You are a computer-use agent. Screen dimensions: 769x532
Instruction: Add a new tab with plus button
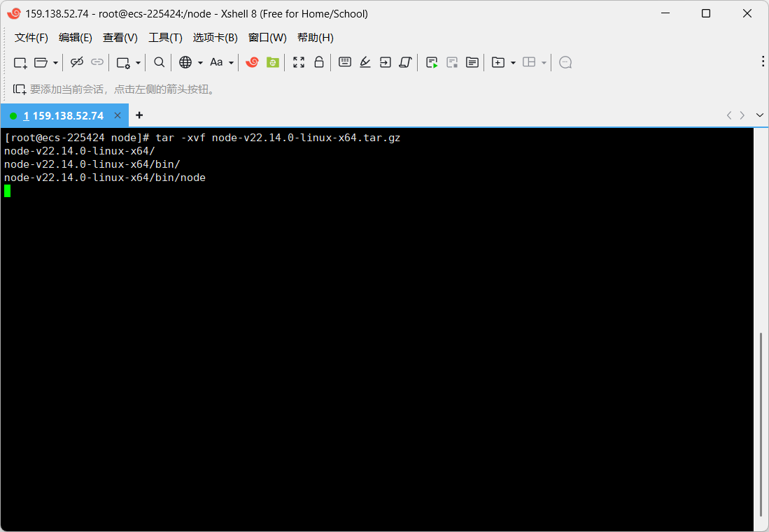139,115
